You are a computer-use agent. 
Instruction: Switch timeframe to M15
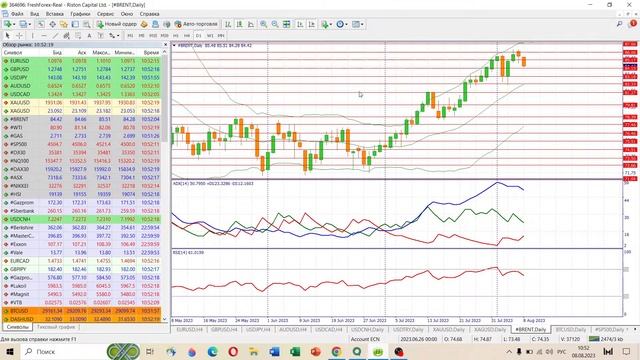click(153, 36)
